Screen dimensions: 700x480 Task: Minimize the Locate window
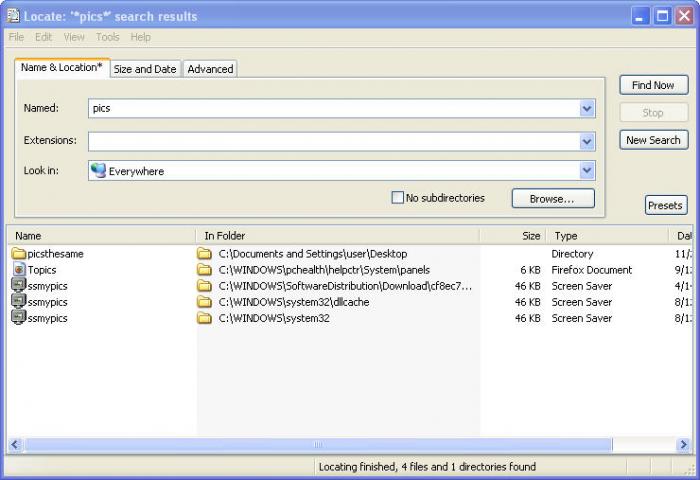point(640,16)
